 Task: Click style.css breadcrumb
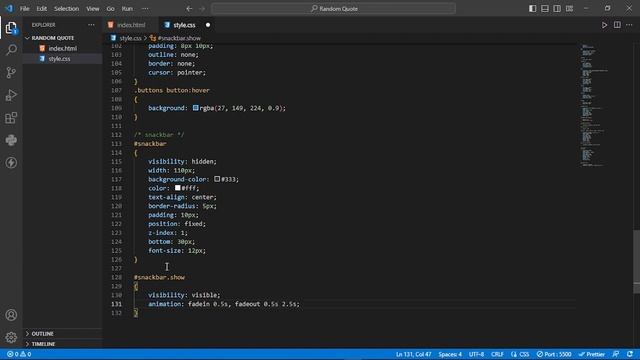click(130, 38)
